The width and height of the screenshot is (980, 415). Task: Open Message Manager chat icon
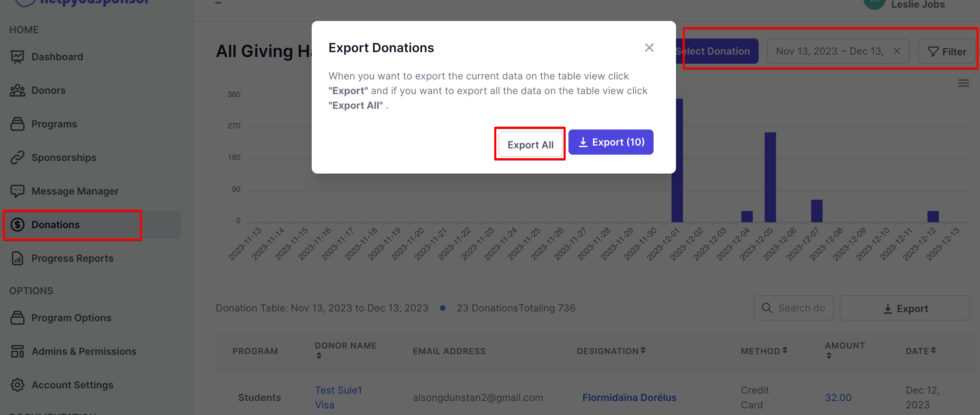[x=18, y=191]
